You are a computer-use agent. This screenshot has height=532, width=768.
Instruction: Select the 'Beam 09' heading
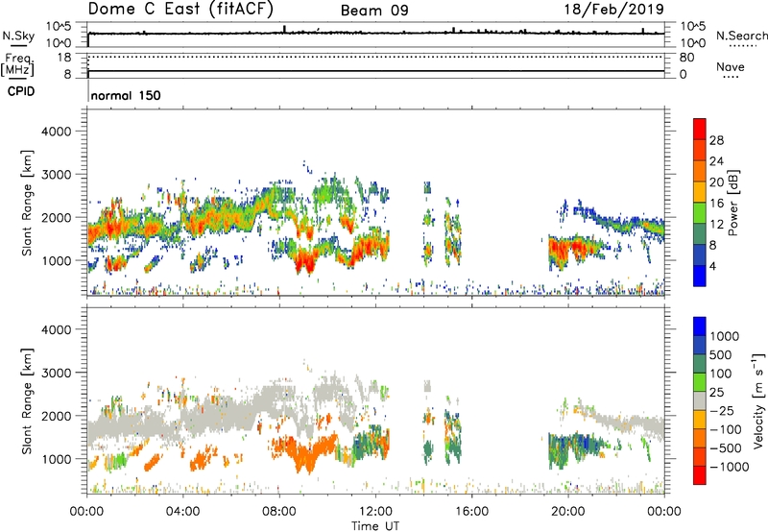coord(374,11)
